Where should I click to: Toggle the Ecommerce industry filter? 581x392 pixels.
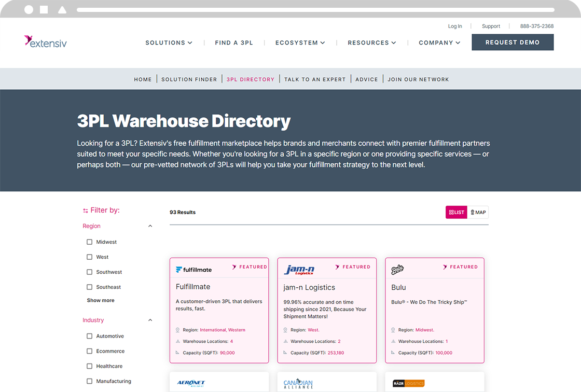pos(89,351)
